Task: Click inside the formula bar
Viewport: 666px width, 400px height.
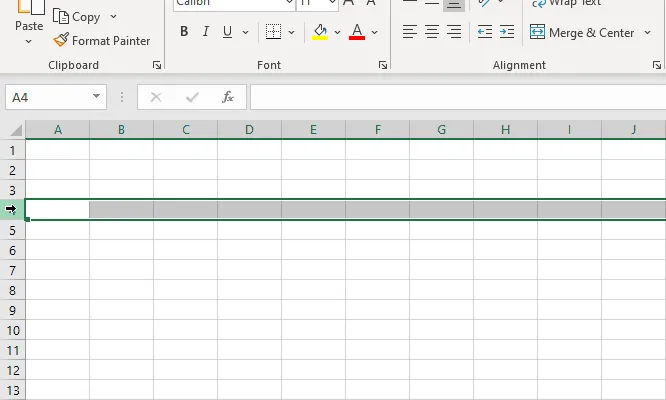Action: tap(458, 97)
